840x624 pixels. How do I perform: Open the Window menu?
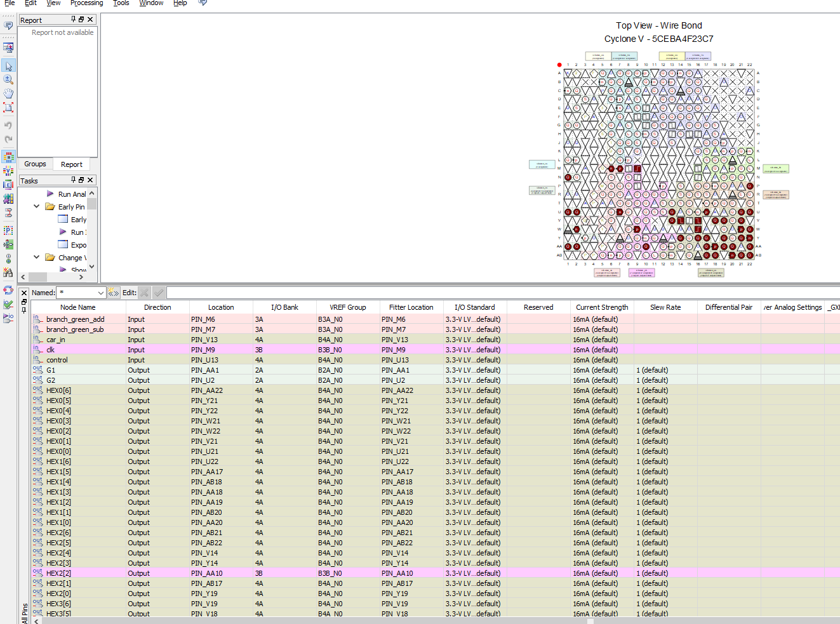coord(151,3)
